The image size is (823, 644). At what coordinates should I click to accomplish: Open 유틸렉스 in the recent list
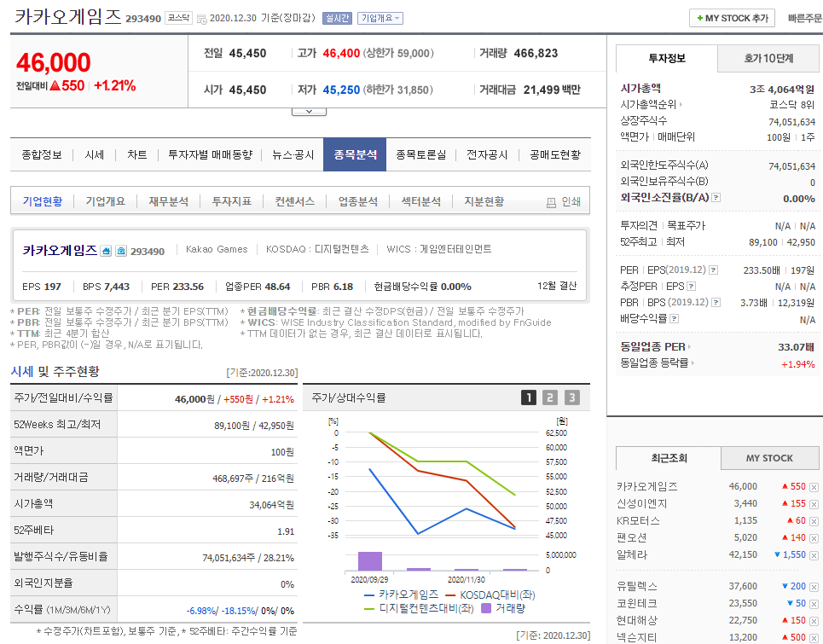tap(637, 586)
